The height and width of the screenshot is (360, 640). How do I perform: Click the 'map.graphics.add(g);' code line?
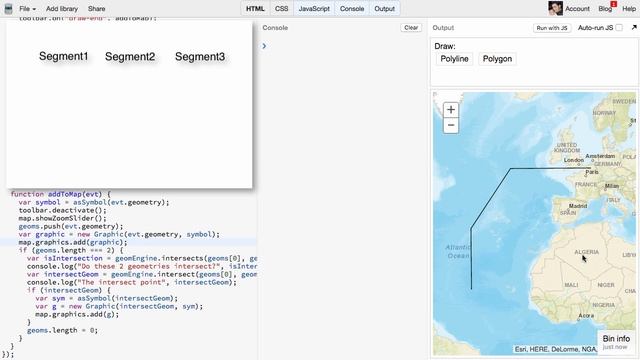(x=77, y=314)
